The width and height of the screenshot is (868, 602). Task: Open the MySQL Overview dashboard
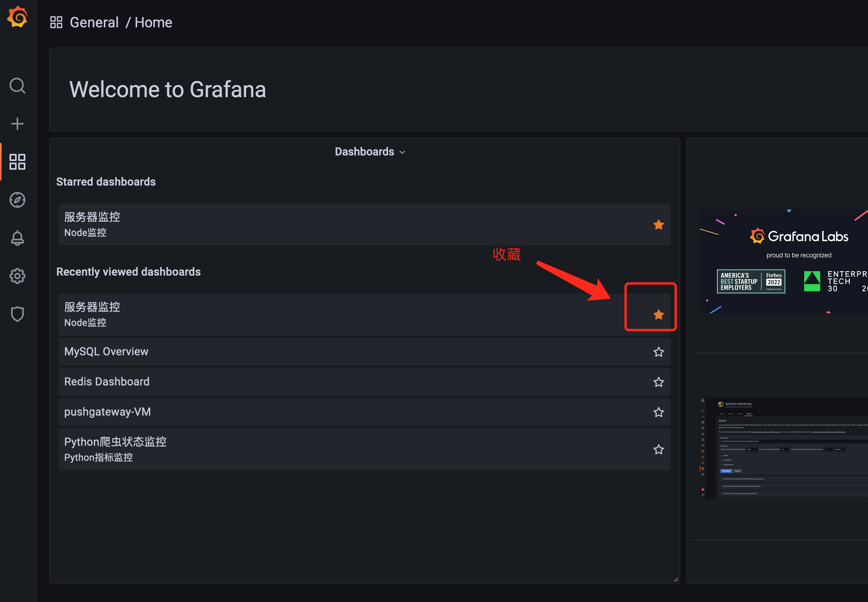[x=365, y=352]
